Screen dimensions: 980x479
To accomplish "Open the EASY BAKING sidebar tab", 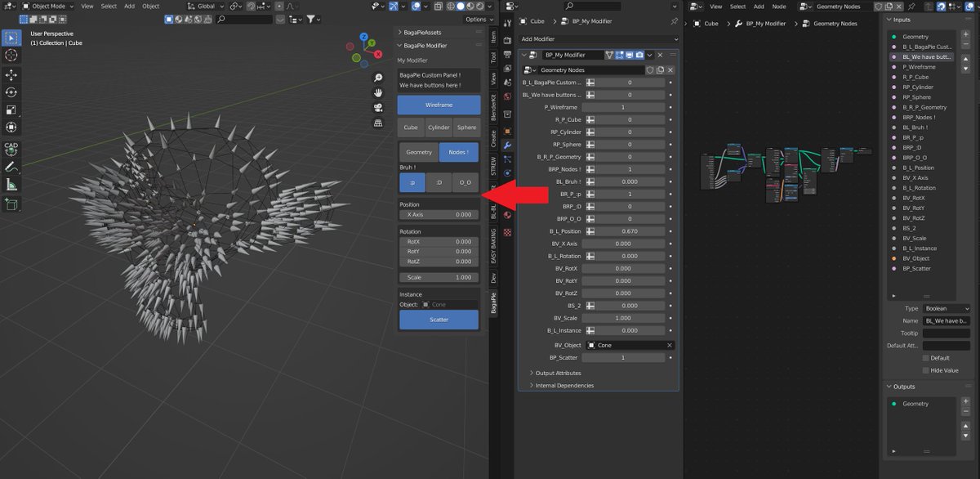I will [x=493, y=244].
